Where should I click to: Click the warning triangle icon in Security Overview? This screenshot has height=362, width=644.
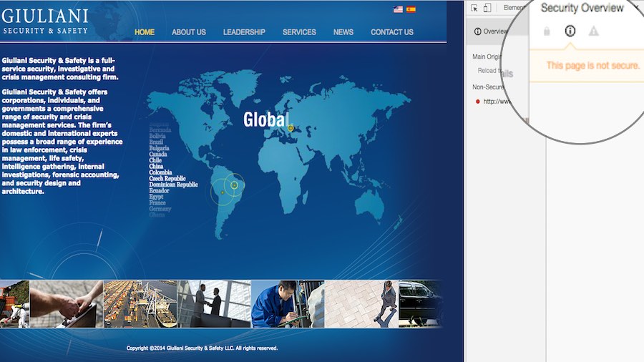(x=593, y=31)
